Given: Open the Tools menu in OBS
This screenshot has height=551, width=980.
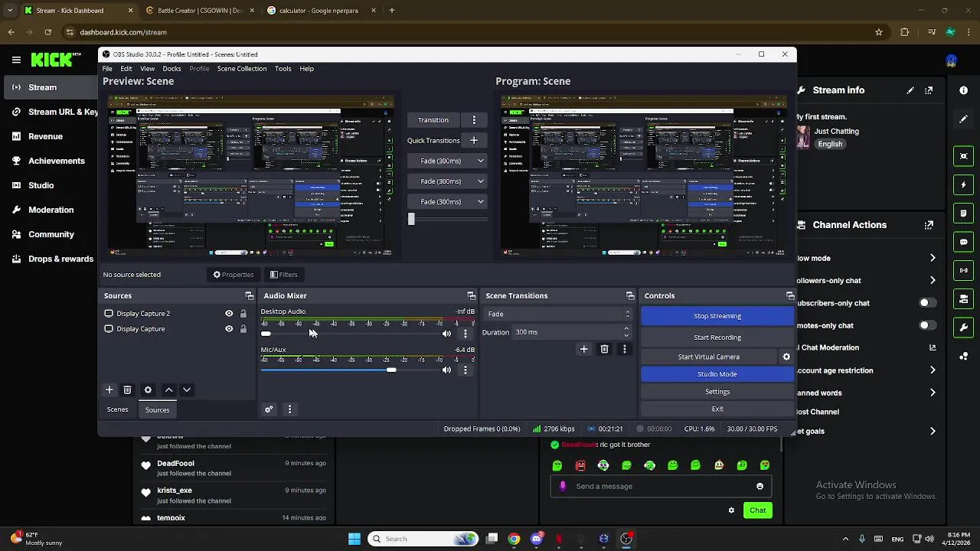Looking at the screenshot, I should coord(283,69).
